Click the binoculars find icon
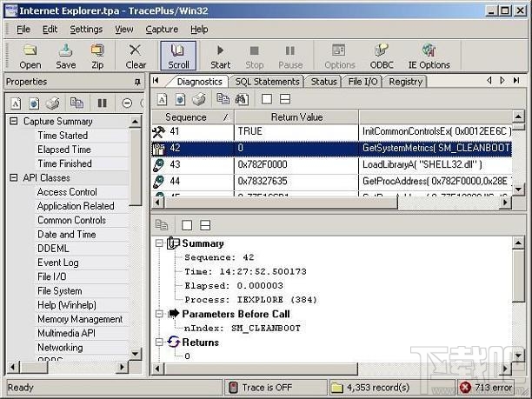 tap(242, 99)
